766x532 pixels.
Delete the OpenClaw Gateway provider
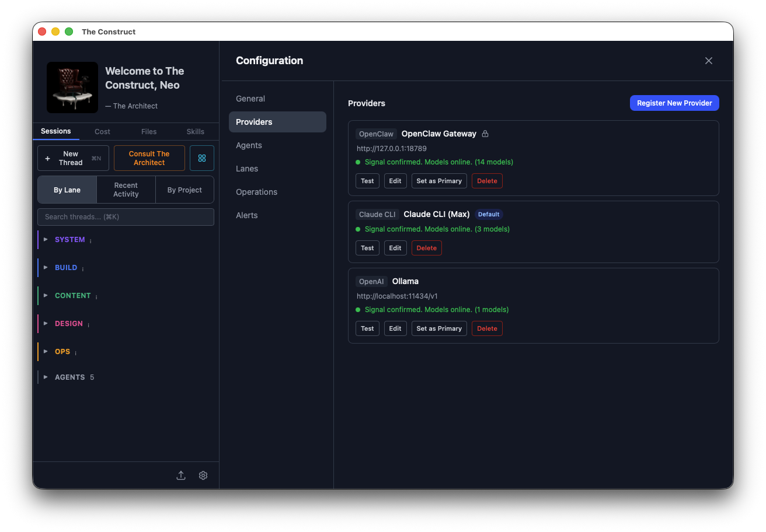[x=487, y=181]
